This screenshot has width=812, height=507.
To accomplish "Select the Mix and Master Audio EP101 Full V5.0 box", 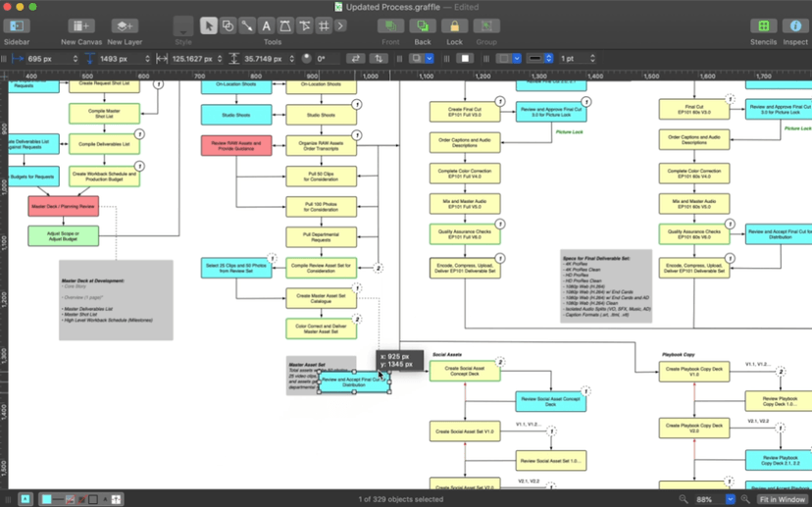I will (465, 204).
